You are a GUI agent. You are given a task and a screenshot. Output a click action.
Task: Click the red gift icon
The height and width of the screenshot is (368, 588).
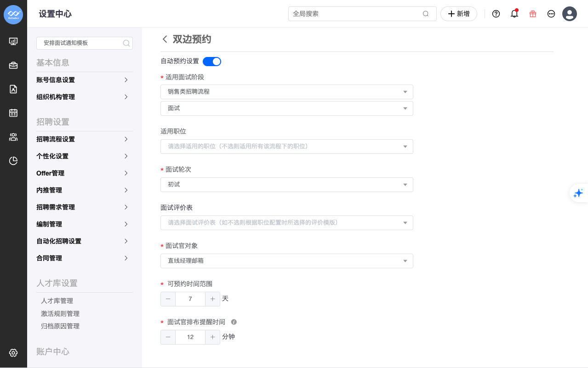(533, 14)
